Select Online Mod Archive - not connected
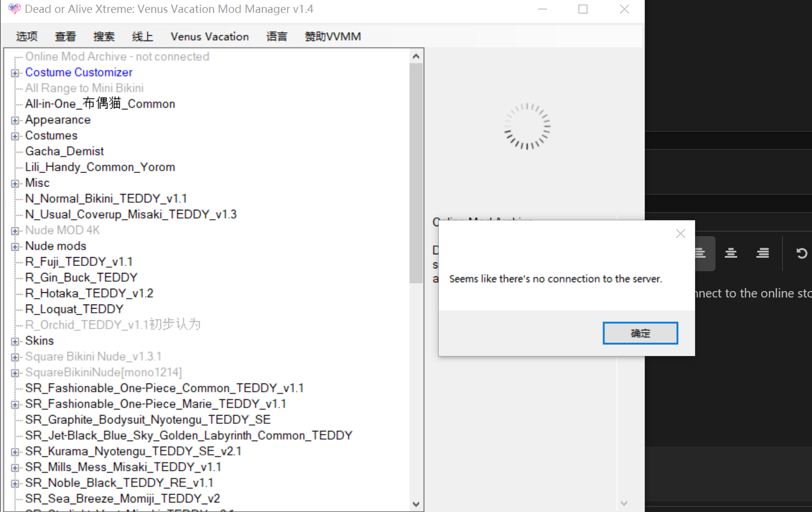Viewport: 812px width, 512px height. [x=117, y=57]
